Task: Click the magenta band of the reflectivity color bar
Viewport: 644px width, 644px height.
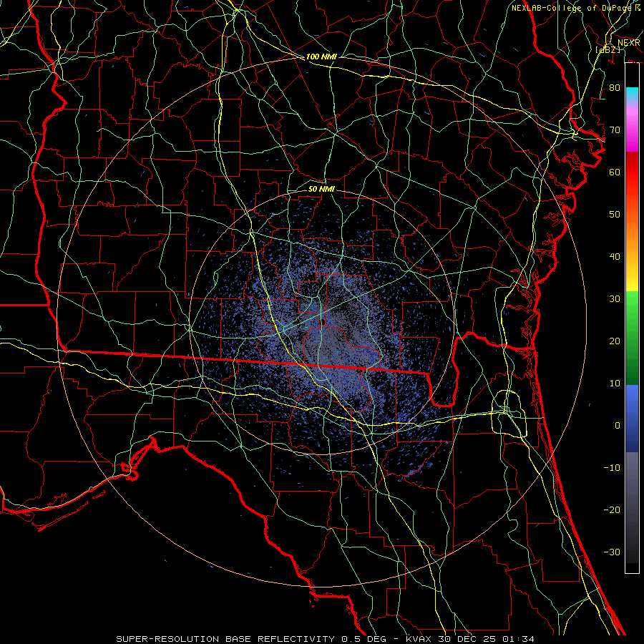Action: (632, 130)
